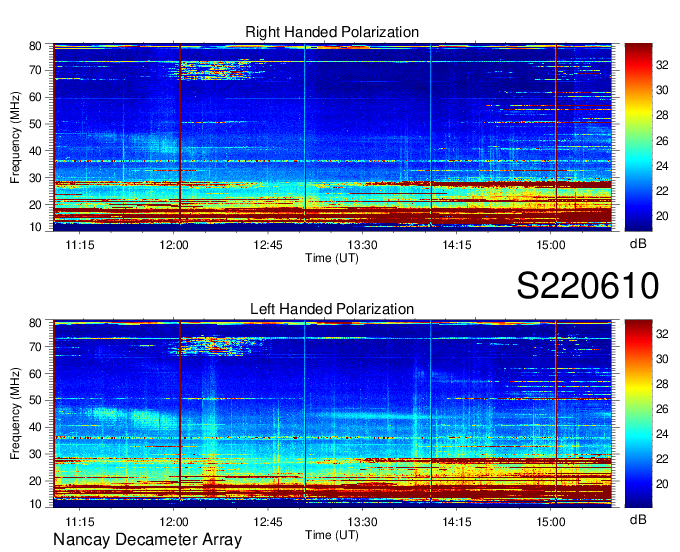Click the "dB" unit label of Left Handed colorbar
Screen dimensions: 680x552
(x=638, y=520)
